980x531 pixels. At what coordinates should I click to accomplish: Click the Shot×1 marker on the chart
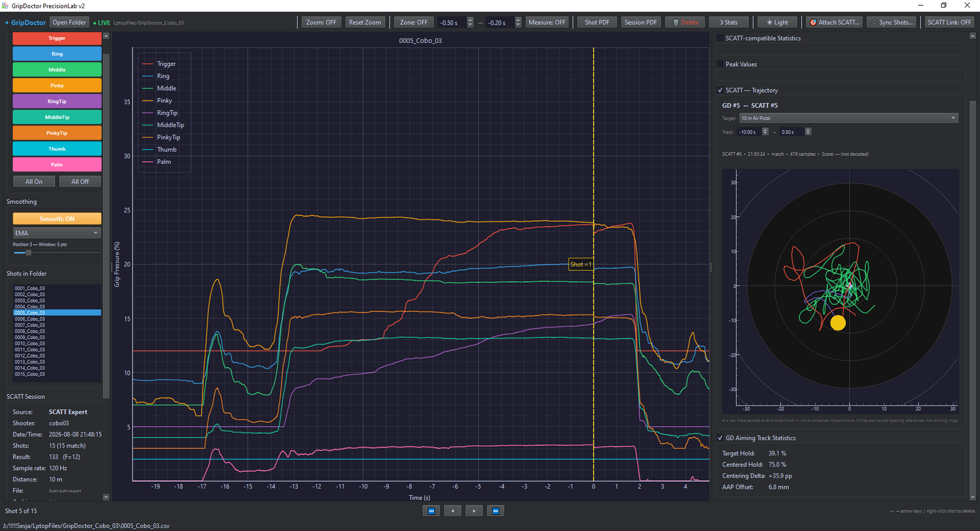[580, 265]
